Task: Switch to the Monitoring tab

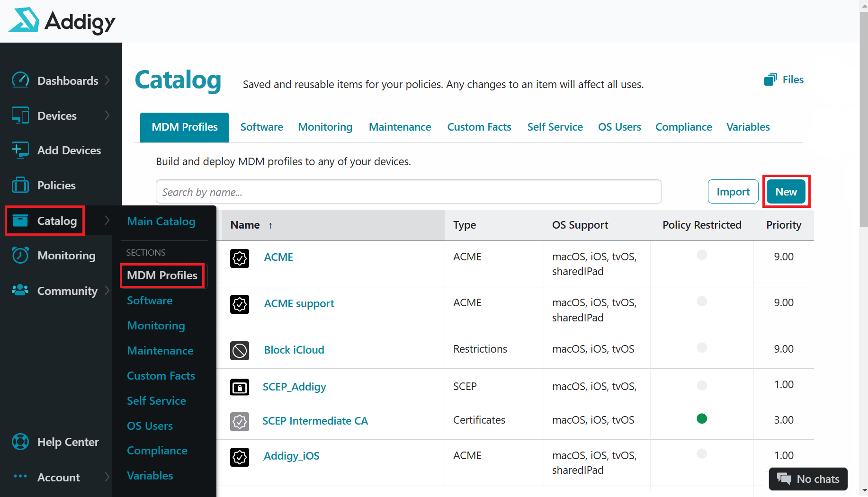Action: (325, 127)
